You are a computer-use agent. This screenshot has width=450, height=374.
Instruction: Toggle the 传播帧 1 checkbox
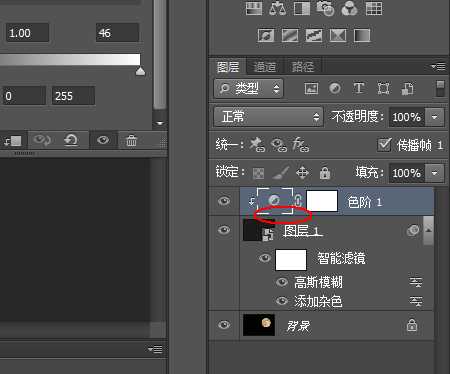pyautogui.click(x=384, y=145)
